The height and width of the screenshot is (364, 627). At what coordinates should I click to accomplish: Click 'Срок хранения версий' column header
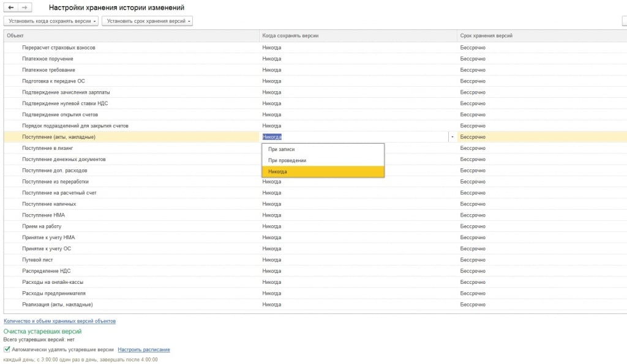click(486, 35)
